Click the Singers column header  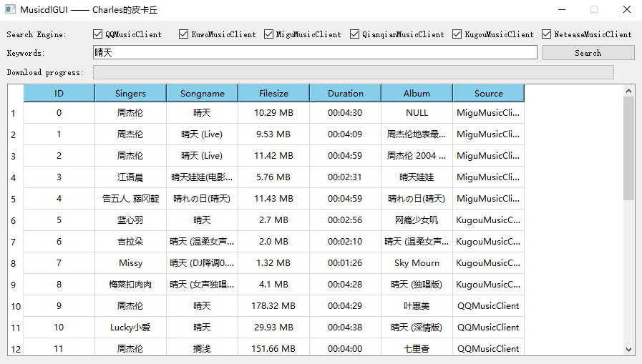[x=130, y=93]
